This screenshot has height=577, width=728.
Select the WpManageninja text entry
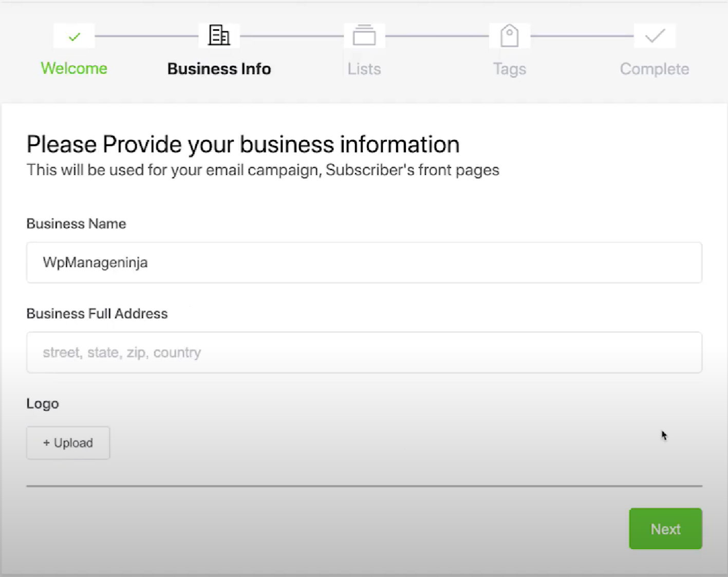pos(95,262)
